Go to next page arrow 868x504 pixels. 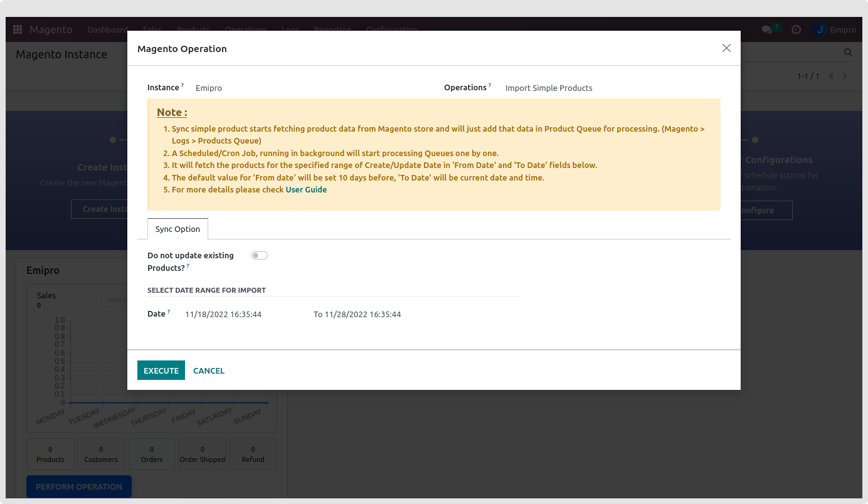pos(845,76)
